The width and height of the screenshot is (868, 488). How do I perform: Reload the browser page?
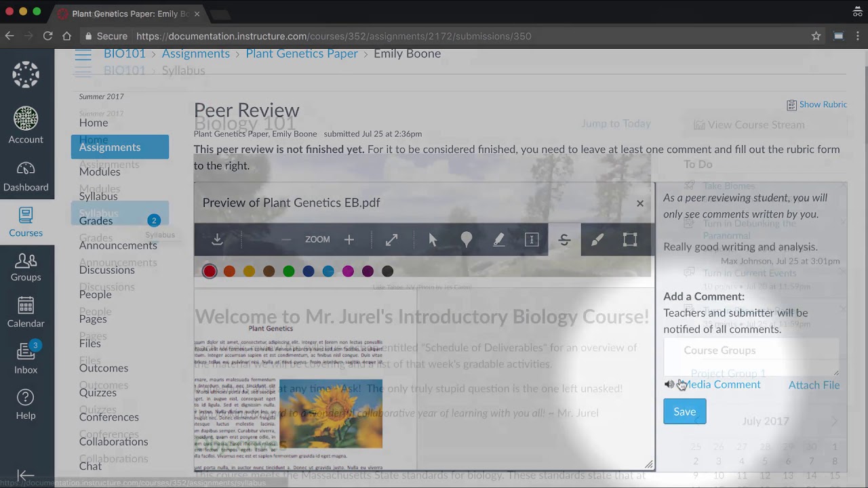pos(47,36)
